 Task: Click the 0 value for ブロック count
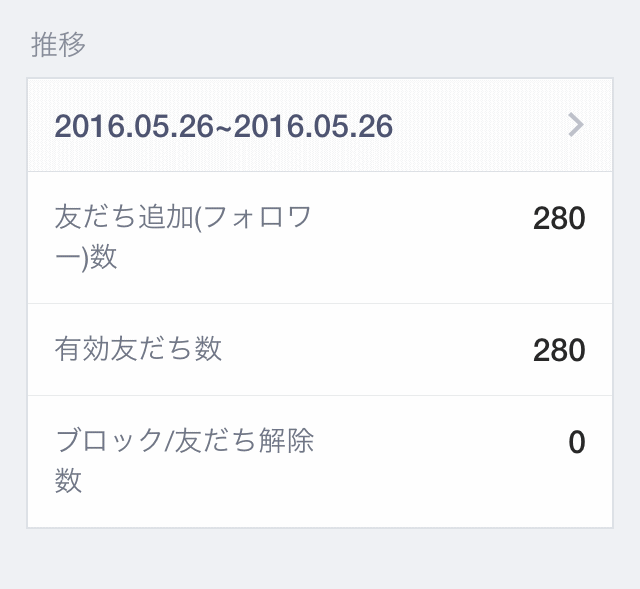tap(577, 442)
